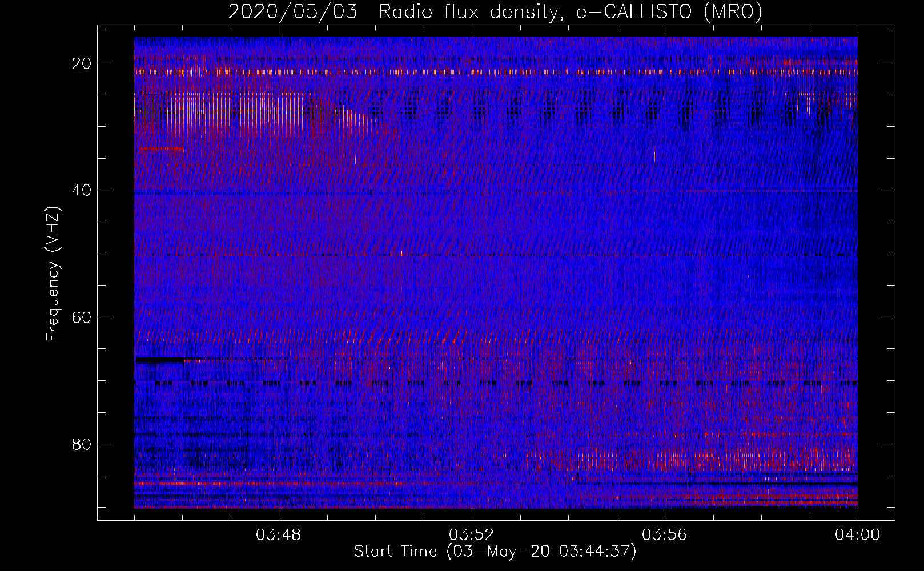
Task: Click the "Start Time (03-May-20 03:44:37)" x-axis label
Action: click(x=495, y=552)
